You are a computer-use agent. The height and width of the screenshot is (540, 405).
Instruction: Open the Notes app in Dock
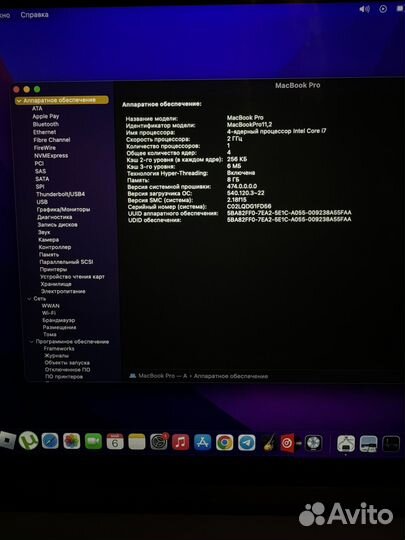pyautogui.click(x=137, y=442)
